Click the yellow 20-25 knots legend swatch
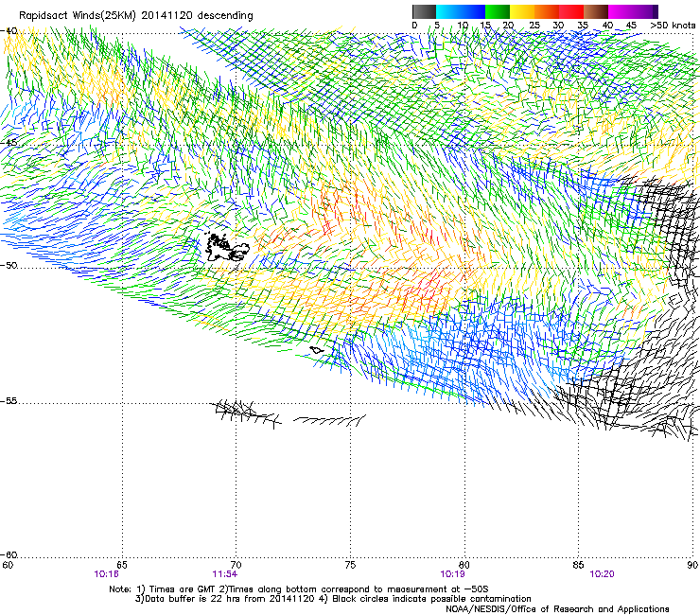This screenshot has height=615, width=700. click(x=522, y=11)
